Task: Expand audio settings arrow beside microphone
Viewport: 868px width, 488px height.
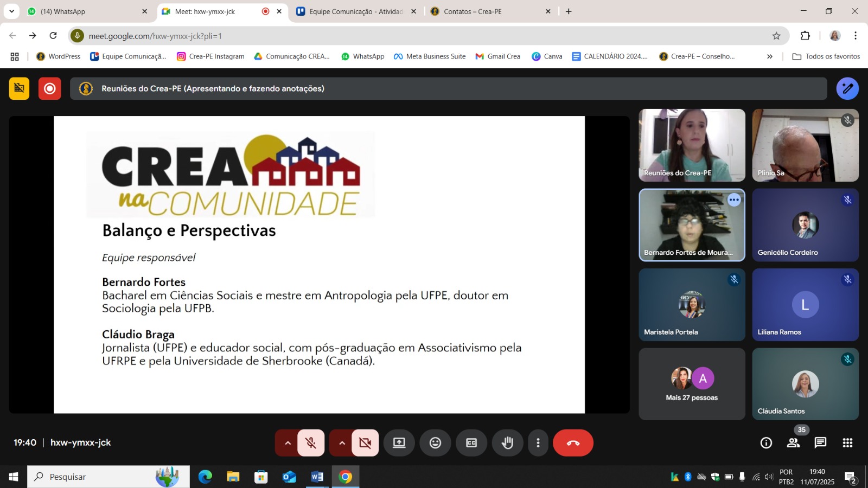Action: [x=288, y=443]
